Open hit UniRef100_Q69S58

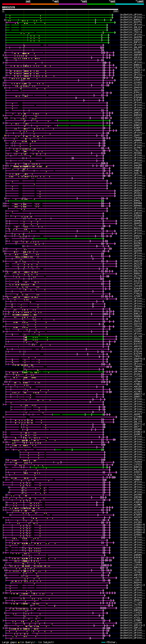131,37
